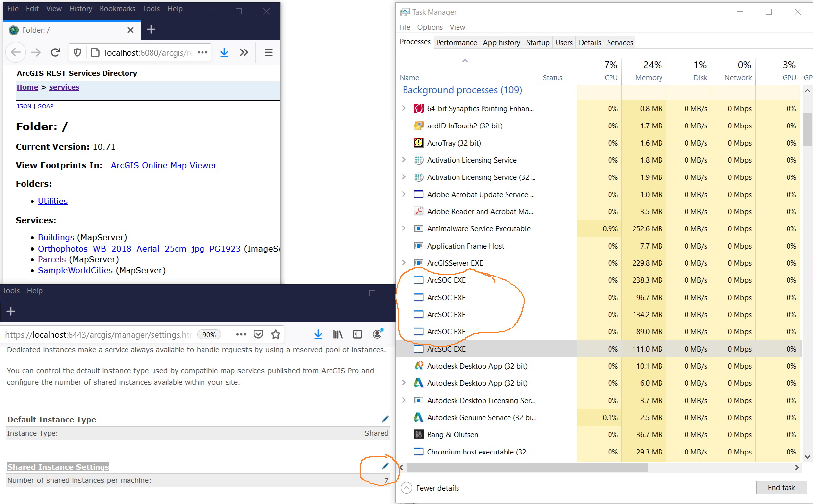Open page actions ellipsis in localhost:6080 address bar
813x504 pixels.
[x=203, y=52]
